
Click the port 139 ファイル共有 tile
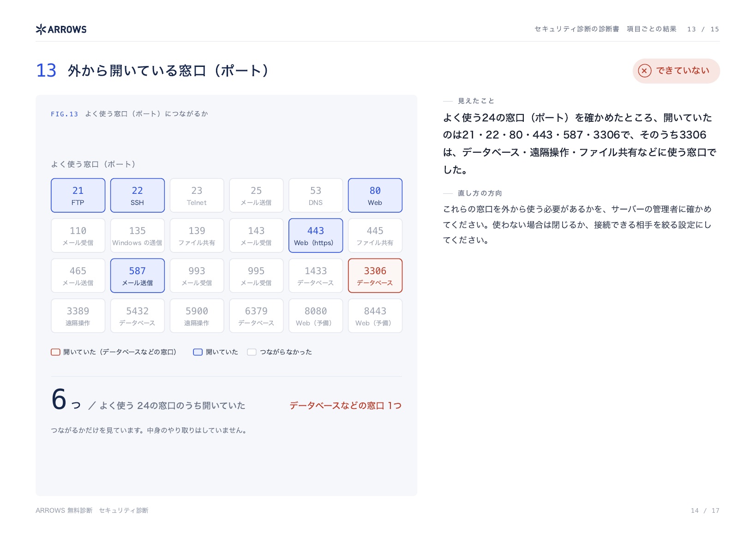(x=197, y=235)
